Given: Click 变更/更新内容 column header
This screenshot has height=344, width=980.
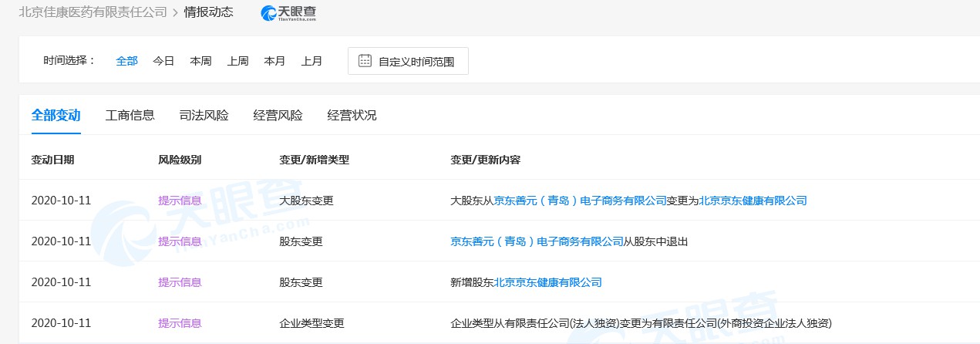Looking at the screenshot, I should [486, 160].
